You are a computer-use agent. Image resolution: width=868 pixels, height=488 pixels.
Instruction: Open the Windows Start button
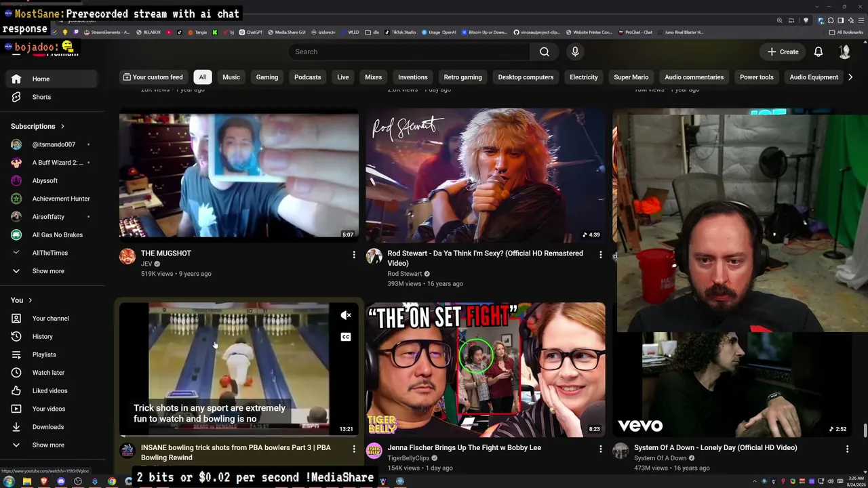(9, 481)
